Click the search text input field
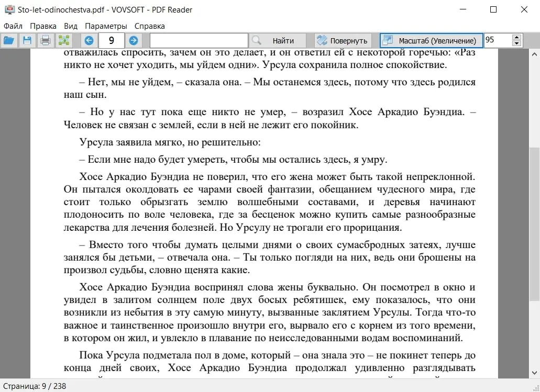Screen dimensions: 540x392 199,41
